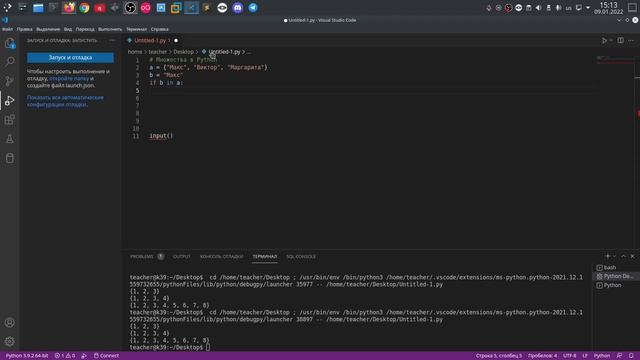This screenshot has height=360, width=640.
Task: Change indentation setting Пробелов: 4
Action: coord(542,356)
